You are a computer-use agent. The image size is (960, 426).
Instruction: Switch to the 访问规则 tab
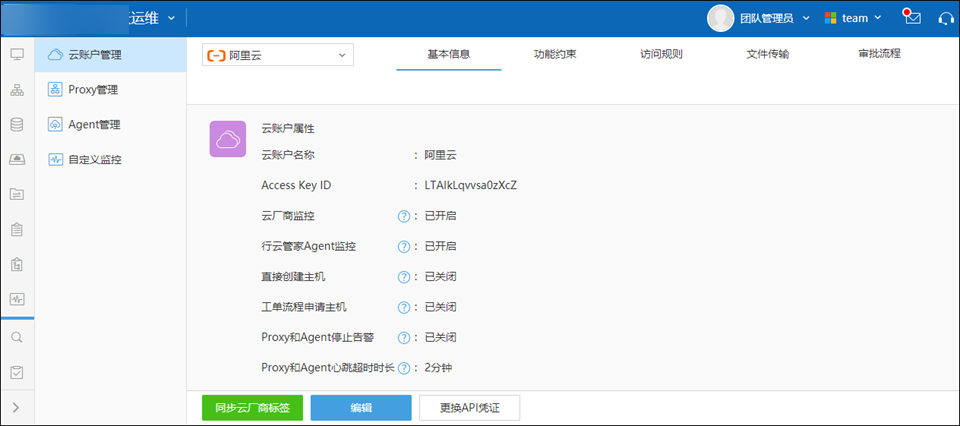tap(661, 54)
